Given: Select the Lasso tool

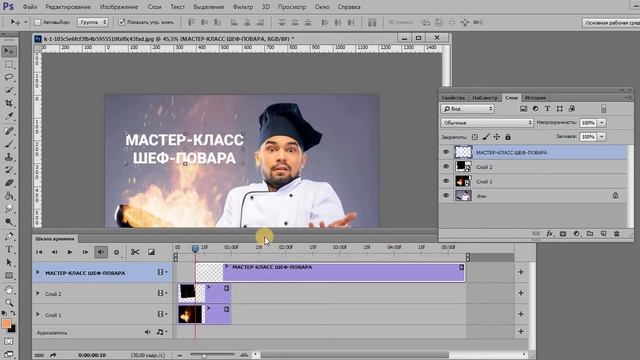Looking at the screenshot, I should pos(9,77).
